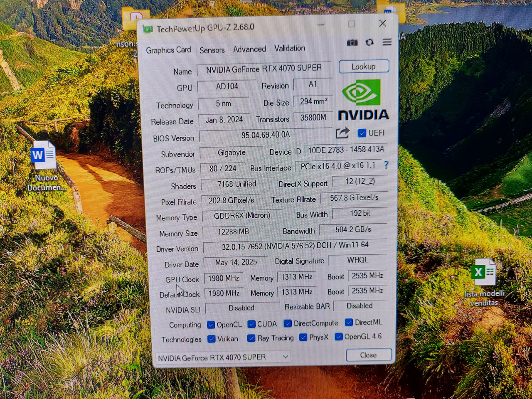Click the Lookup button
This screenshot has width=532, height=399.
point(364,66)
